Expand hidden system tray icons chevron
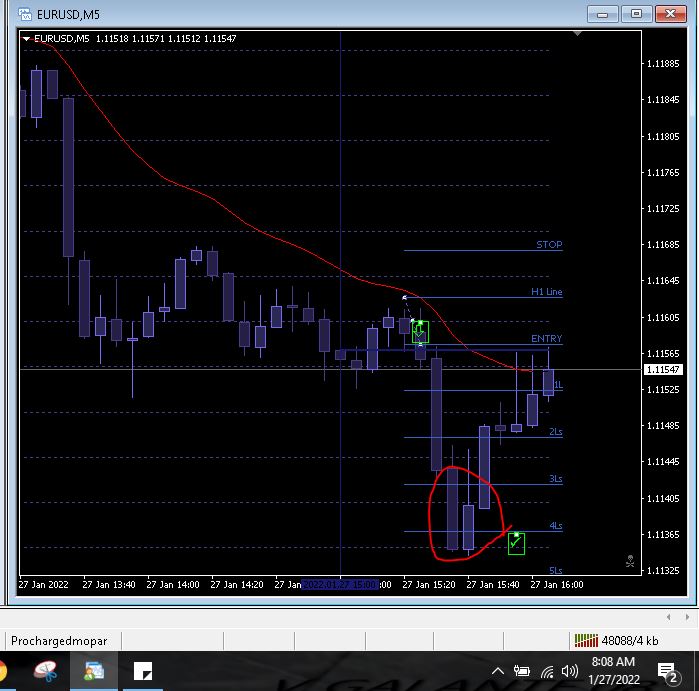This screenshot has width=699, height=691. pyautogui.click(x=498, y=671)
